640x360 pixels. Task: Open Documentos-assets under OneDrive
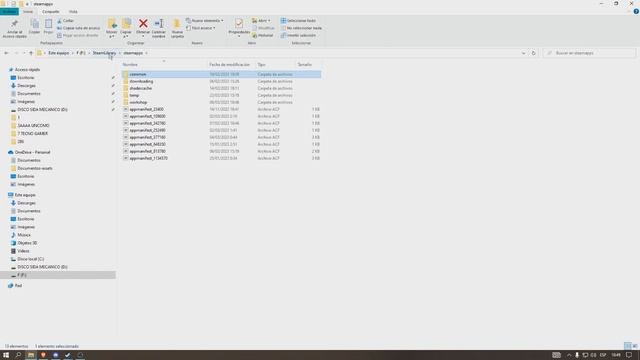[x=35, y=168]
